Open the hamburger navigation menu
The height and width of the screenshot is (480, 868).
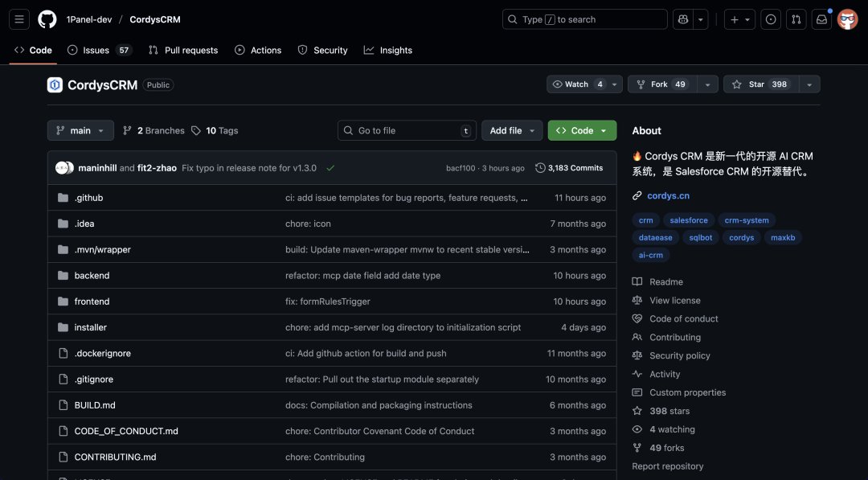(20, 19)
